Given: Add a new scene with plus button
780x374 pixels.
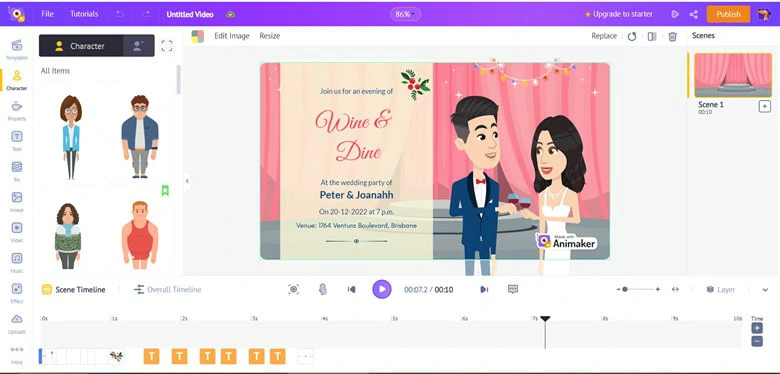Looking at the screenshot, I should click(x=765, y=106).
